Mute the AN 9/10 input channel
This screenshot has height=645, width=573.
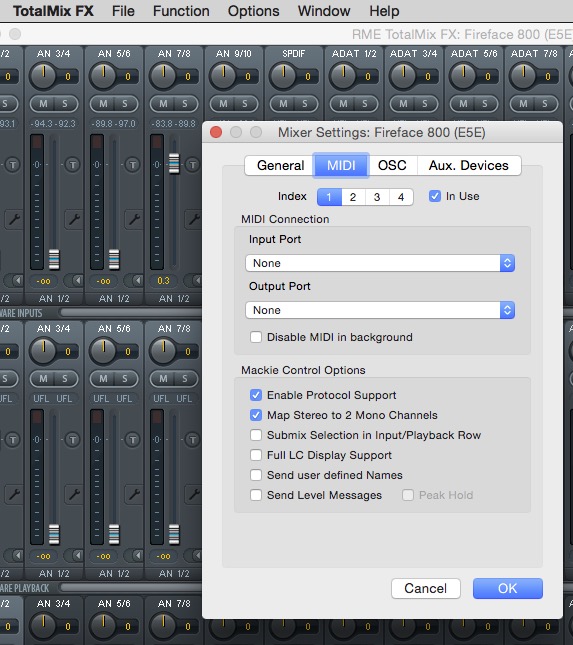point(223,104)
